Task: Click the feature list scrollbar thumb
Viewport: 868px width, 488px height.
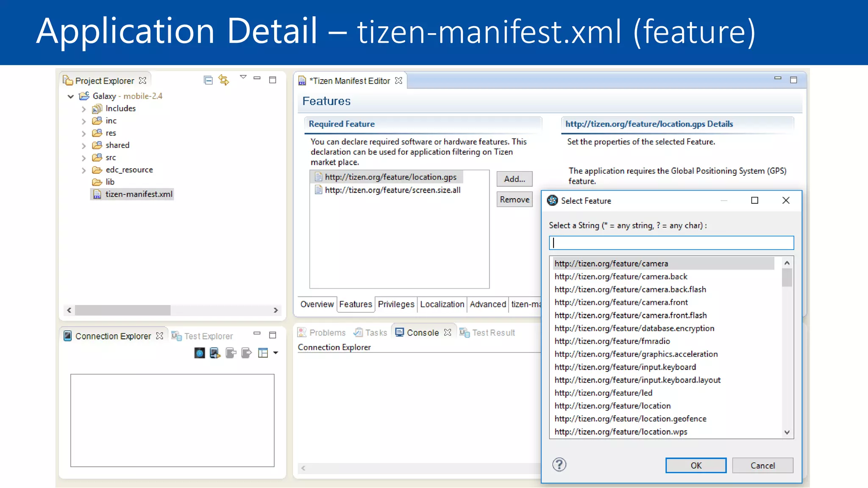Action: pyautogui.click(x=787, y=278)
